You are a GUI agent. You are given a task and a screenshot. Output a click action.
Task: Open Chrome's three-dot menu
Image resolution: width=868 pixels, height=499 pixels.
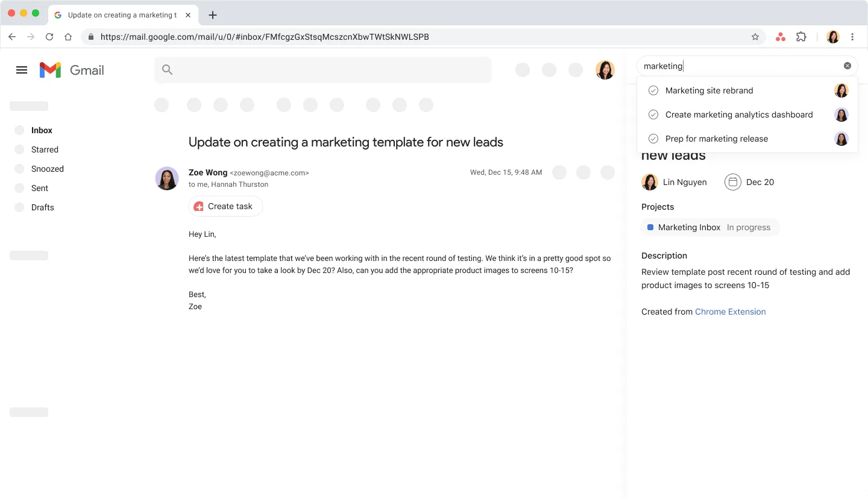(x=852, y=37)
